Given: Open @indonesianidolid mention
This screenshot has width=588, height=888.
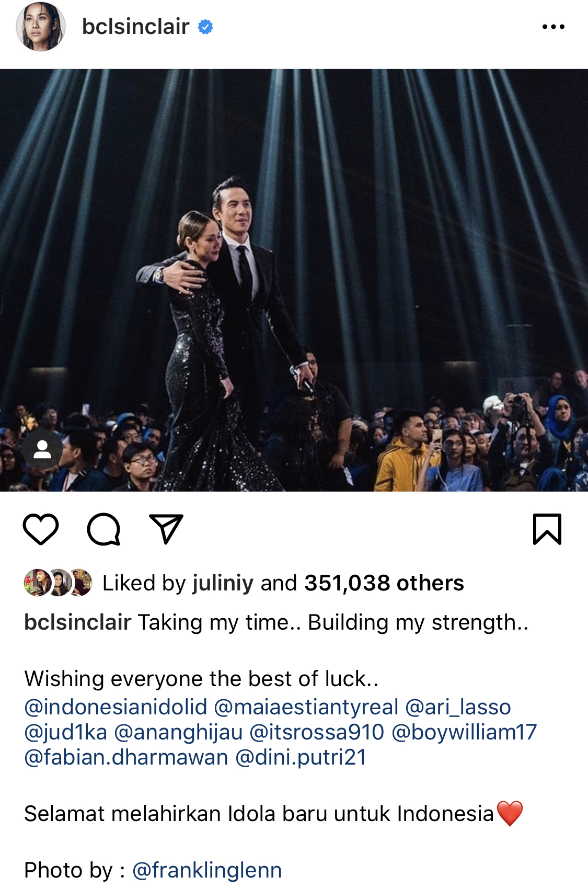Looking at the screenshot, I should tap(116, 707).
